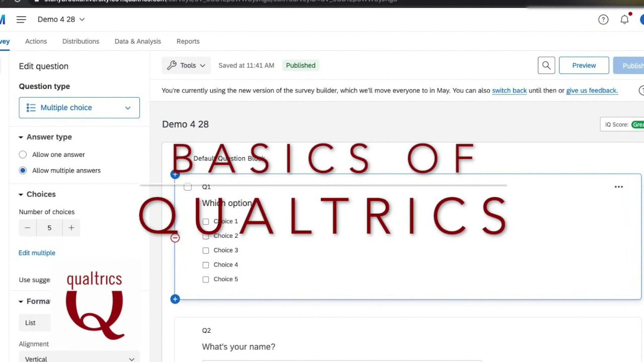Open Q1 three-dot options menu
644x362 pixels.
(619, 187)
